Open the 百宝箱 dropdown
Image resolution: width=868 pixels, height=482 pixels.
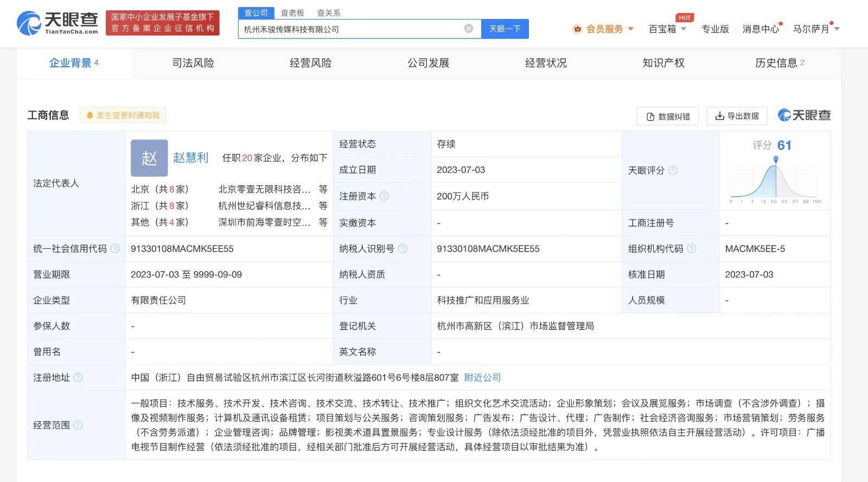pyautogui.click(x=667, y=29)
